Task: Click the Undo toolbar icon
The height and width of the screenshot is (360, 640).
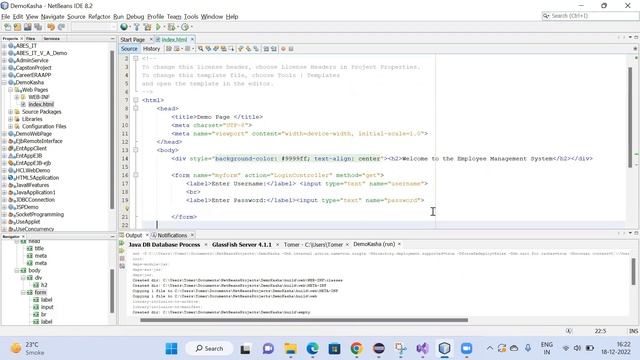Action: (51, 27)
